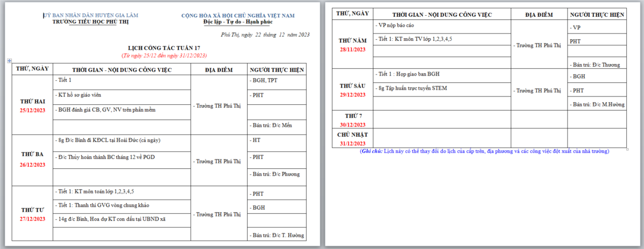Click the red date range subtitle under the title
The width and height of the screenshot is (644, 249).
(164, 55)
